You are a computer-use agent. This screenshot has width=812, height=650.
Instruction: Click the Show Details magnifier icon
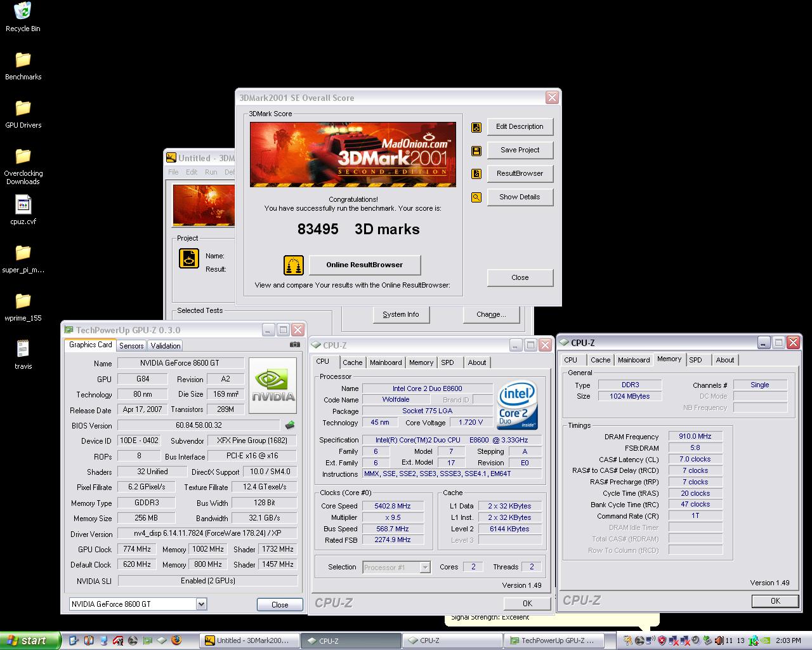(476, 197)
